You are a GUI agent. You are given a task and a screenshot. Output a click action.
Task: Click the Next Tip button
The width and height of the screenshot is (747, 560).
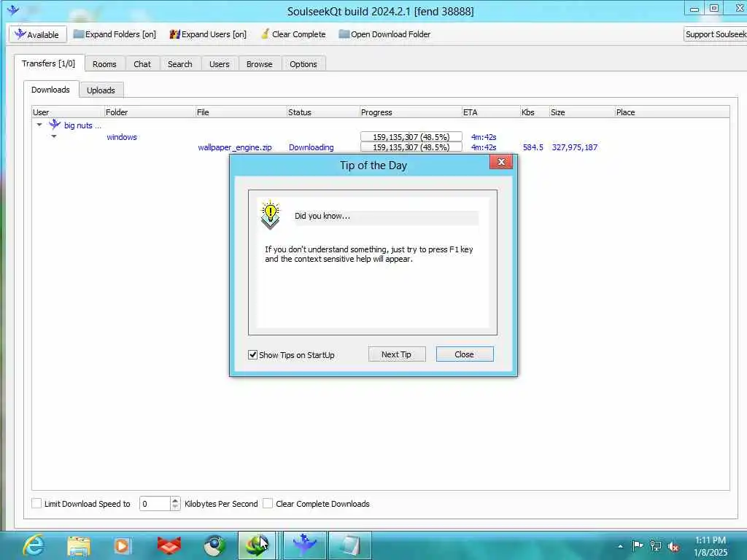(396, 354)
